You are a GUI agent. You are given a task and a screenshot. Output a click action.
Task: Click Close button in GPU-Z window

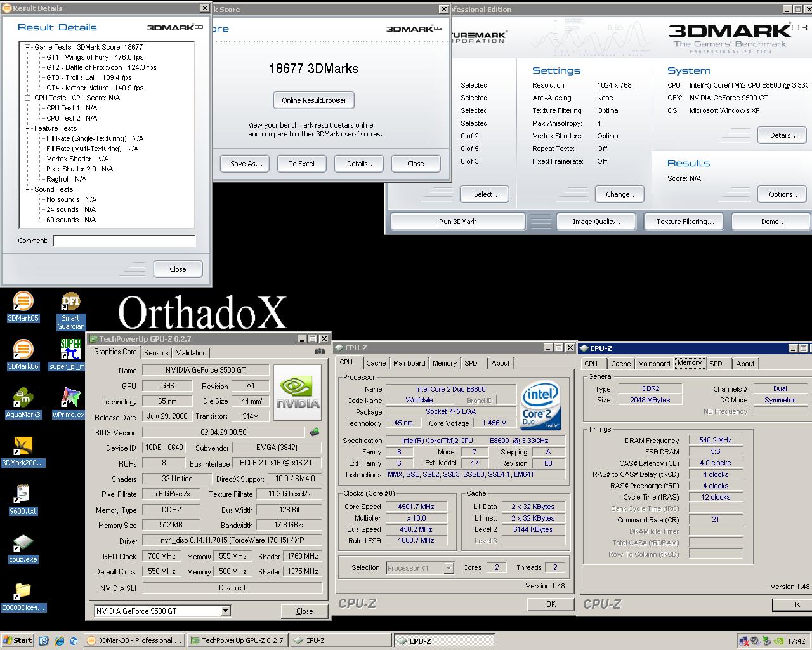tap(304, 611)
